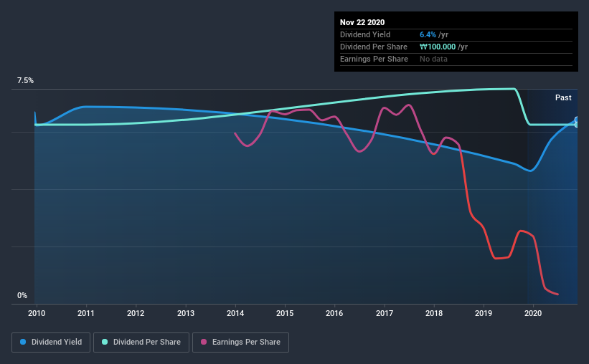Click the 7.5% y-axis label
The width and height of the screenshot is (589, 364).
(25, 81)
